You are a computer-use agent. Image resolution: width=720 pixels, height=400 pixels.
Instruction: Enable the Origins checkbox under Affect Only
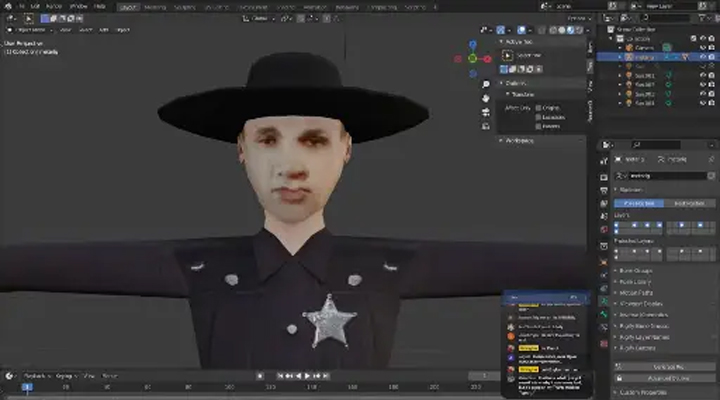(538, 108)
